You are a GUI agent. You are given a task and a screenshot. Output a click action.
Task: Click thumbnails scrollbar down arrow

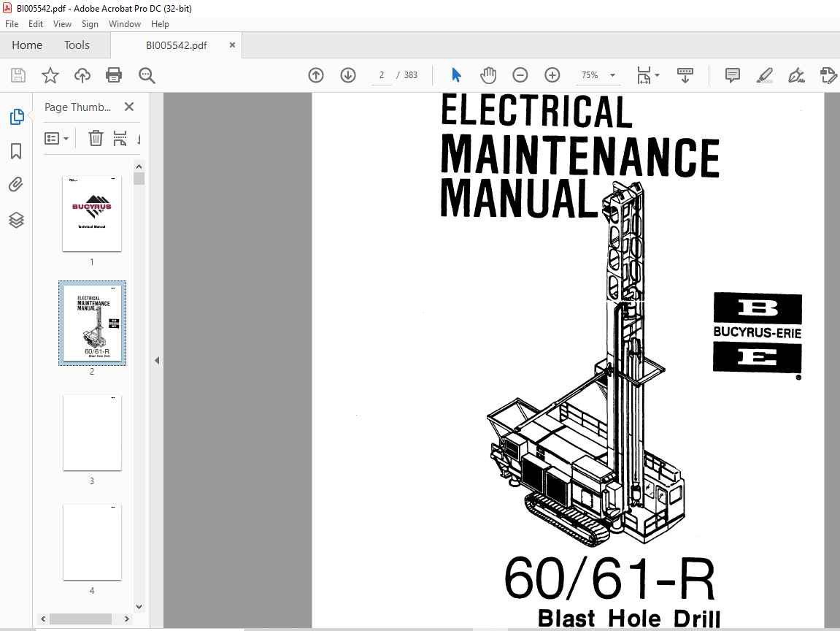(x=139, y=607)
